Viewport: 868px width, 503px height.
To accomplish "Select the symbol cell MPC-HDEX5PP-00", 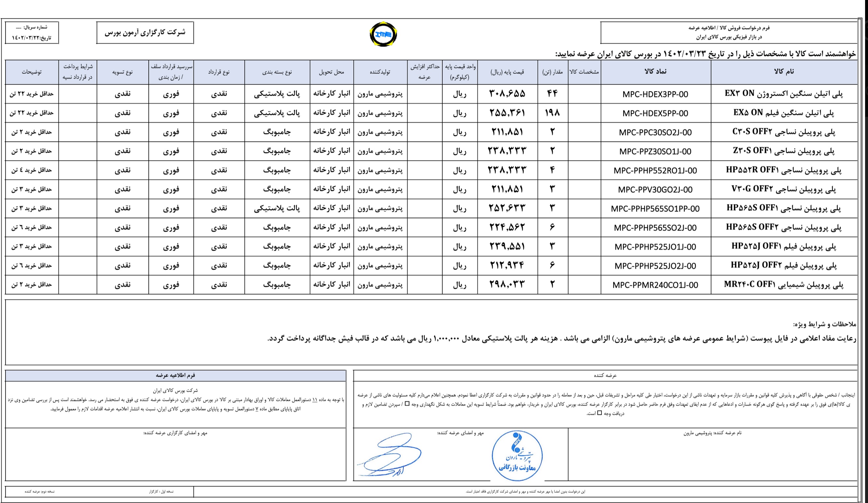I will [655, 113].
